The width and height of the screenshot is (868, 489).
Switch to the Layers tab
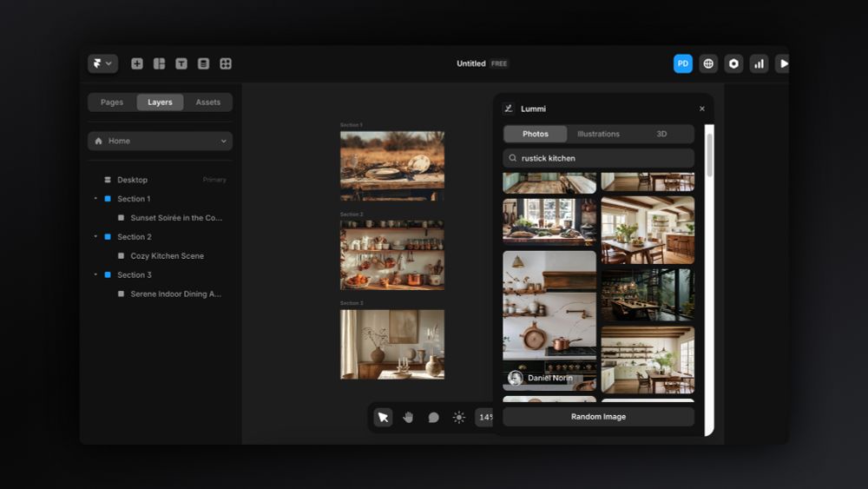pyautogui.click(x=160, y=102)
